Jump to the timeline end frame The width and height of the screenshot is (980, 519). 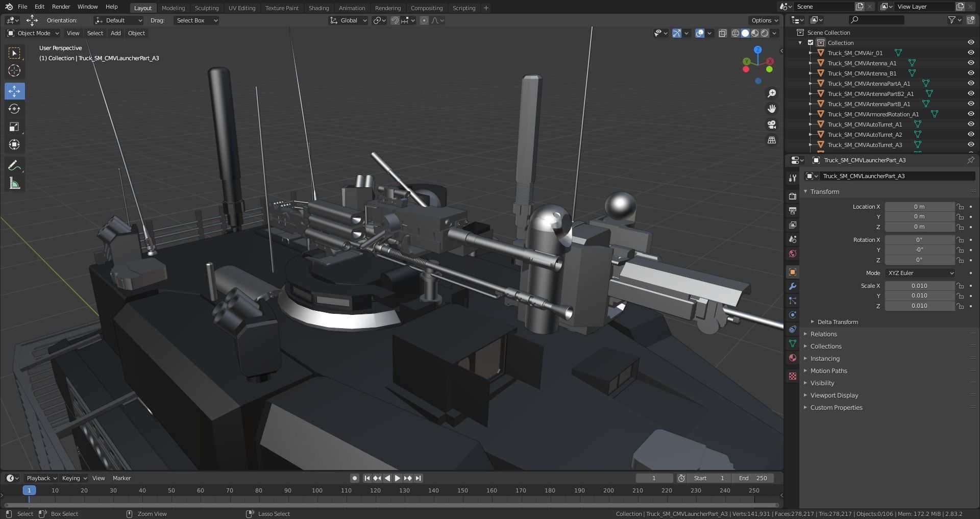click(419, 478)
